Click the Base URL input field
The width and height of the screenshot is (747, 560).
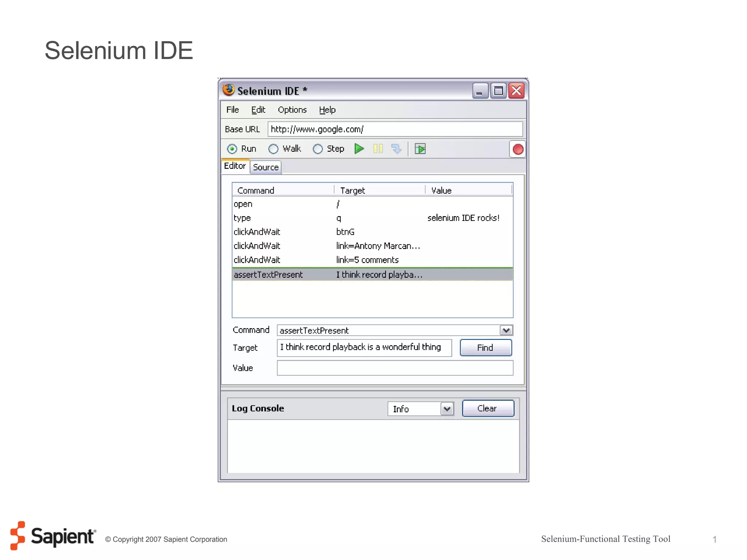[x=395, y=129]
